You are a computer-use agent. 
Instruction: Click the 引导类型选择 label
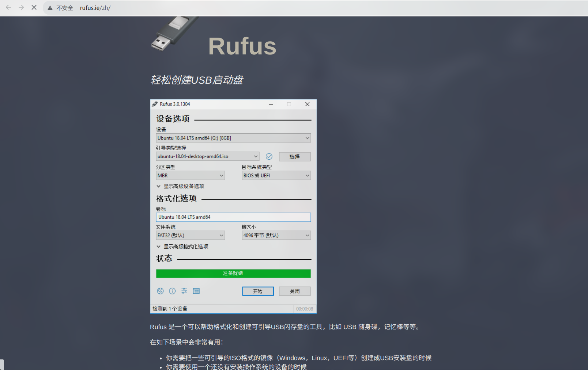[x=171, y=148]
